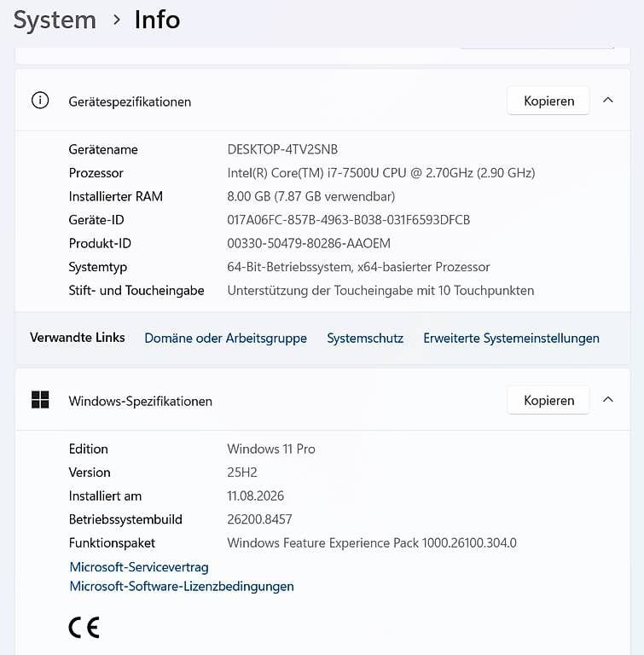This screenshot has height=655, width=644.
Task: Click the CE conformity mark
Action: pos(84,628)
